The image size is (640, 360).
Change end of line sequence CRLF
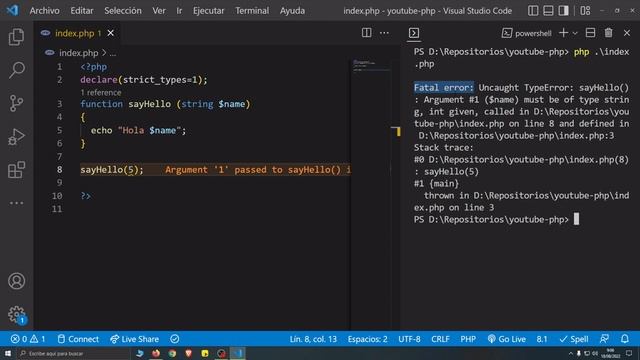click(x=440, y=339)
